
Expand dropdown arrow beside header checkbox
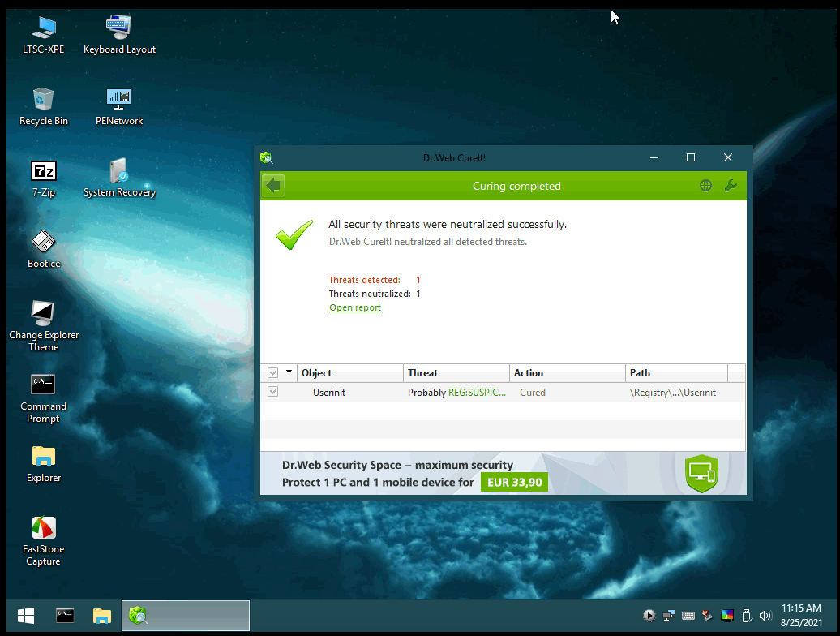289,372
